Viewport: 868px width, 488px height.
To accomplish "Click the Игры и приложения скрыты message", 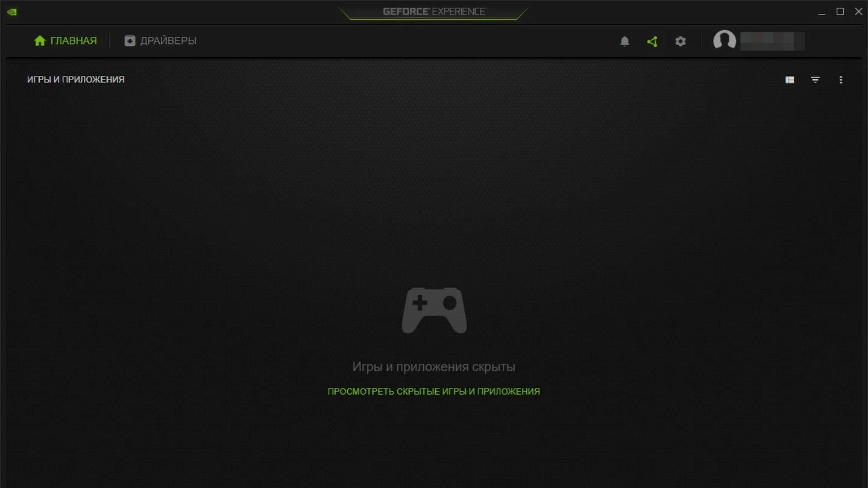I will tap(434, 367).
